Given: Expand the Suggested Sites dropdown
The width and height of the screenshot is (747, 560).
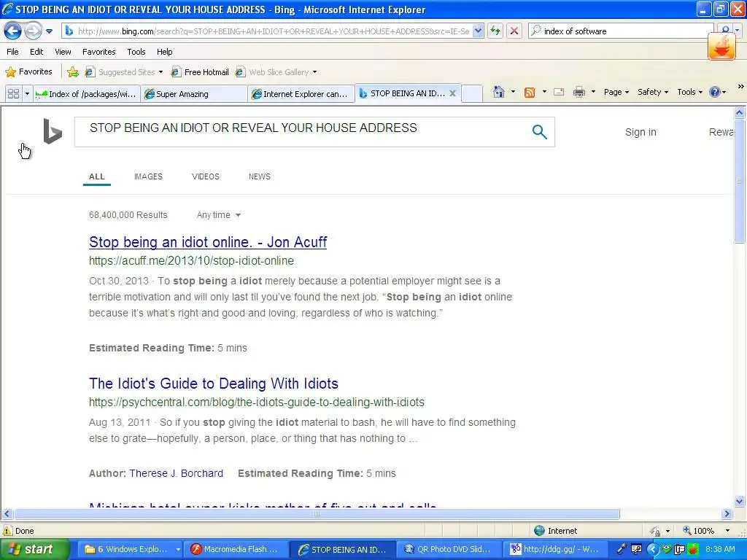Looking at the screenshot, I should [x=160, y=72].
